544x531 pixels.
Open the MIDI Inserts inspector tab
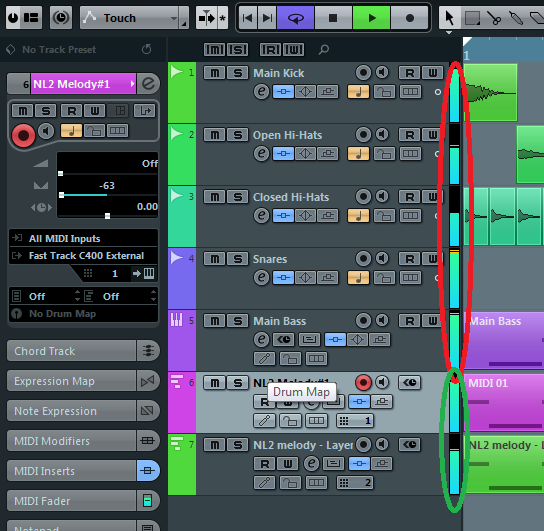pyautogui.click(x=83, y=471)
